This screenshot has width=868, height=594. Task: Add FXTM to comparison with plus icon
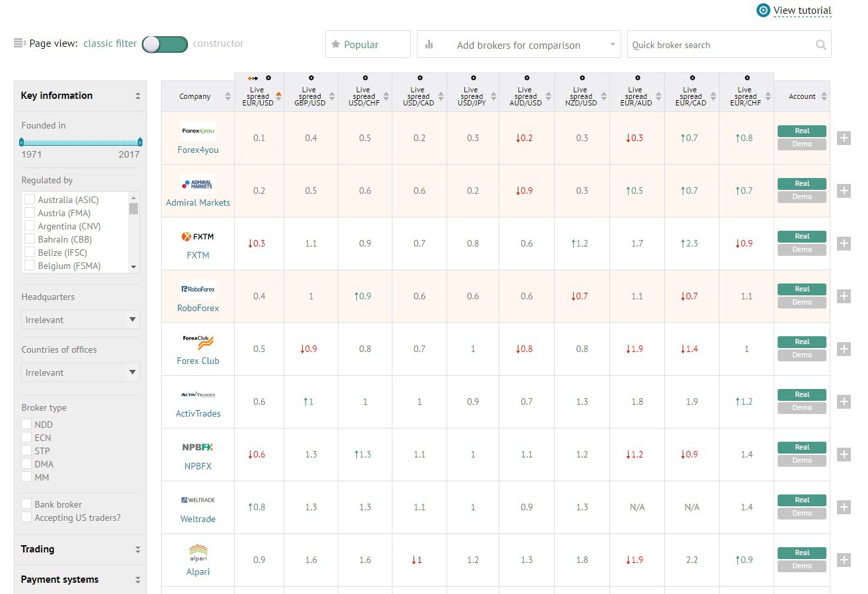pyautogui.click(x=844, y=243)
